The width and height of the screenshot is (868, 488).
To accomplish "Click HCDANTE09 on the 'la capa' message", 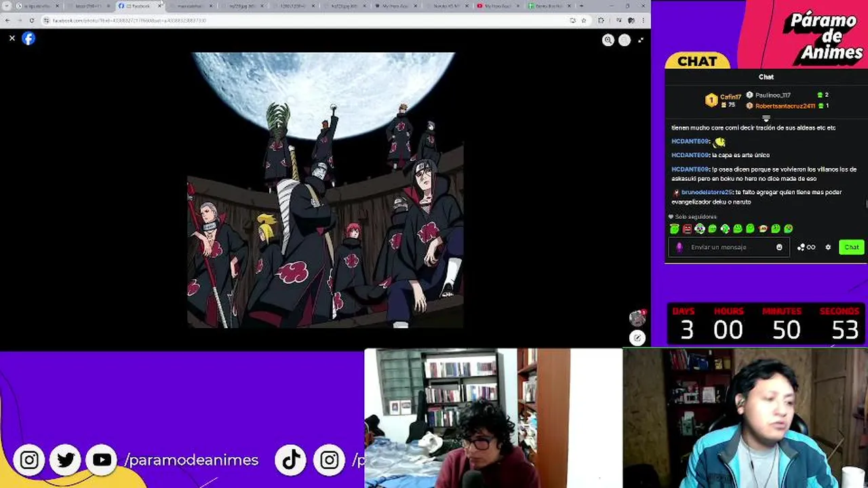I will coord(690,155).
